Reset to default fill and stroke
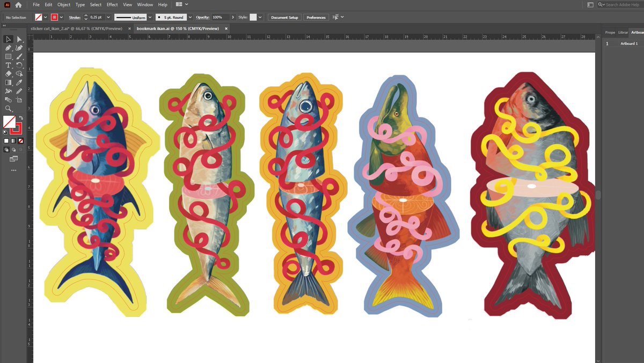The height and width of the screenshot is (363, 644). pos(5,131)
